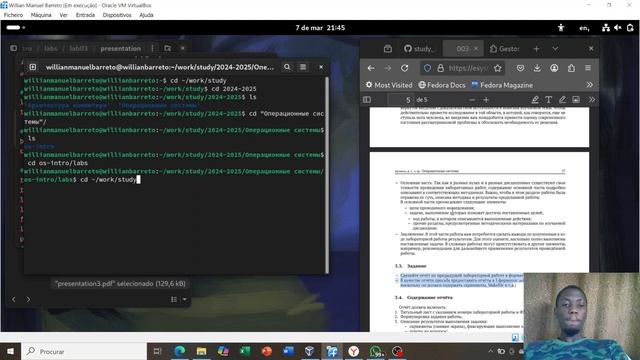Toggle list view in Files window
Viewport: 640px width, 360px height.
[174, 300]
